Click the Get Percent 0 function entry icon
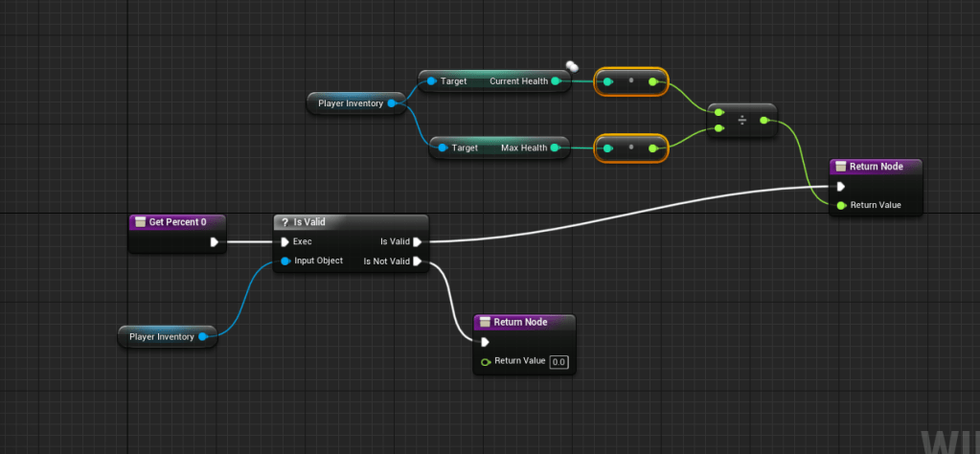 (x=140, y=222)
